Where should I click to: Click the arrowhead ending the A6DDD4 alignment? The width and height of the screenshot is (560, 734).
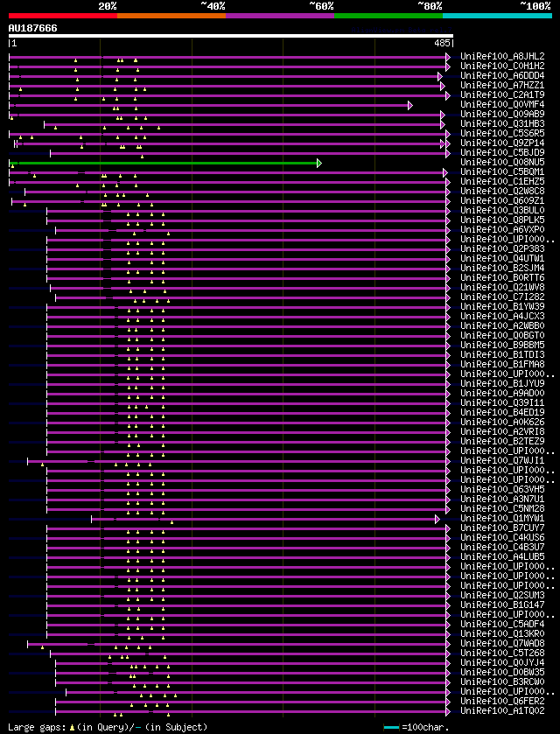[x=439, y=76]
